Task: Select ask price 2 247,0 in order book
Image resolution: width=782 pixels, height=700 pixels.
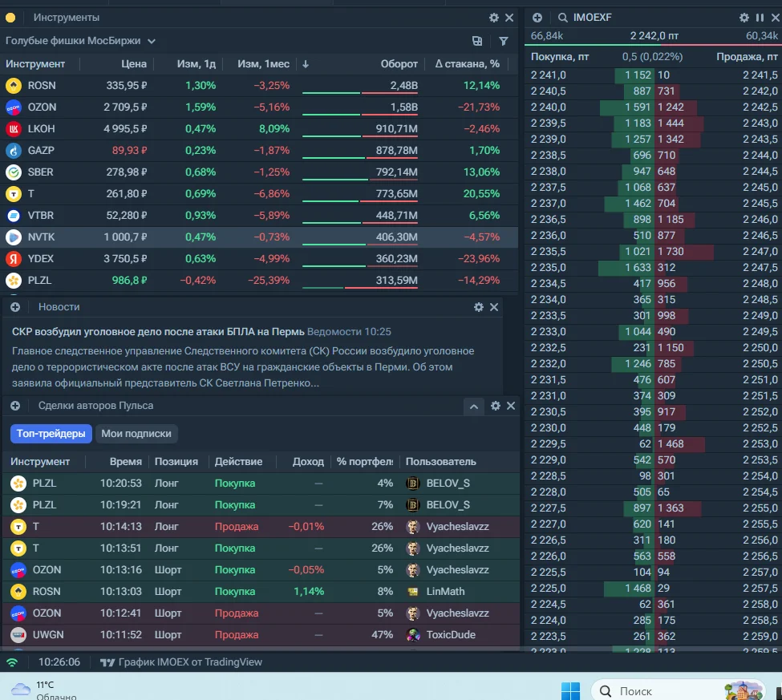Action: (x=760, y=251)
